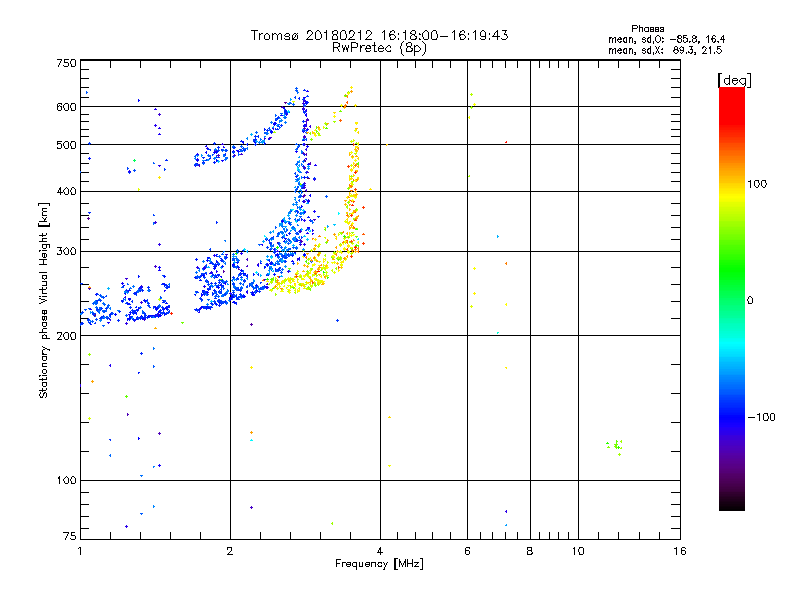Click the "mean, sd,X: 89.3, 21.5" line

coord(665,50)
